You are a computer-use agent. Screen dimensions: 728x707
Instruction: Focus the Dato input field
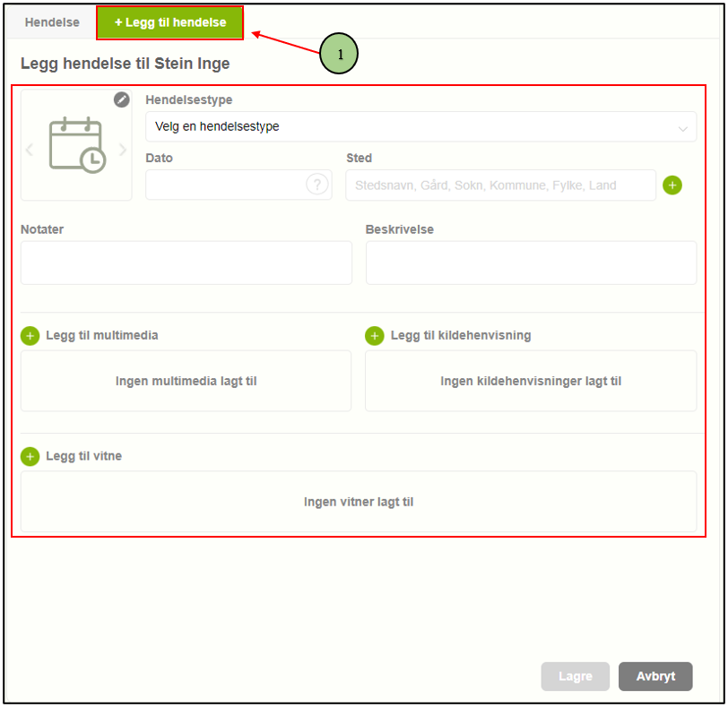click(x=224, y=185)
